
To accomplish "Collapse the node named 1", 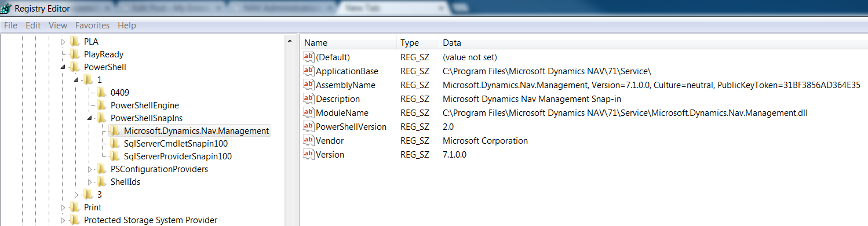I will [x=77, y=80].
